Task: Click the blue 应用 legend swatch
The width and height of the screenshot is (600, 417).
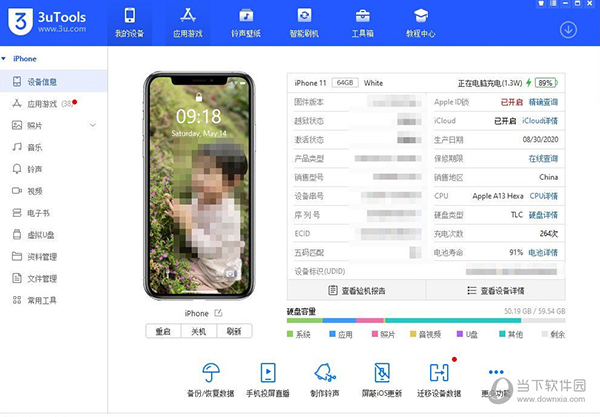Action: [x=332, y=334]
